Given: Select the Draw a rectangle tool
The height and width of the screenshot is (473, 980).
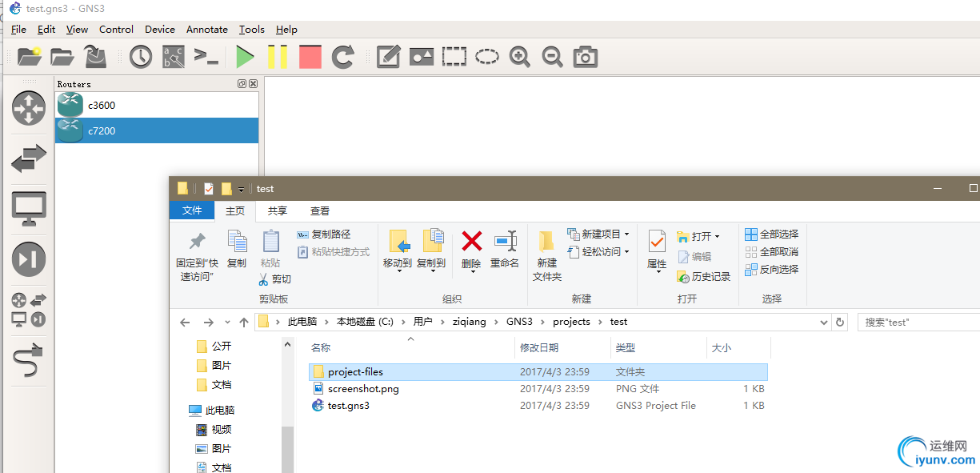Looking at the screenshot, I should 454,57.
